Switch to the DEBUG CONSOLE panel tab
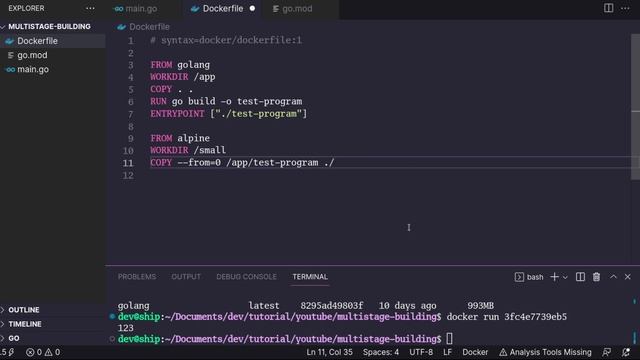The width and height of the screenshot is (640, 360). coord(246,277)
